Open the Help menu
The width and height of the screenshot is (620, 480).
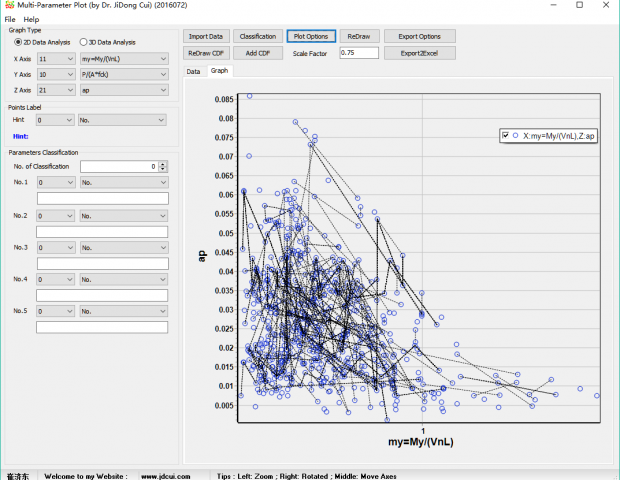pos(31,19)
